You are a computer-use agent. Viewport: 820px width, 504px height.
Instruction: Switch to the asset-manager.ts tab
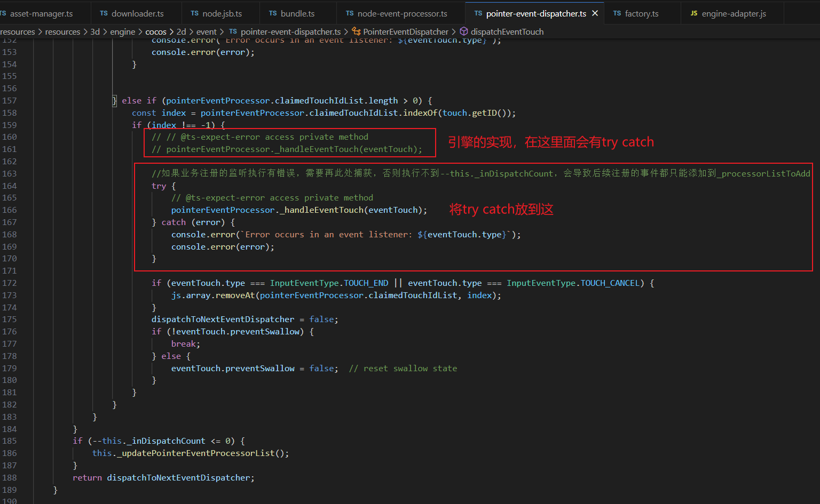[42, 13]
